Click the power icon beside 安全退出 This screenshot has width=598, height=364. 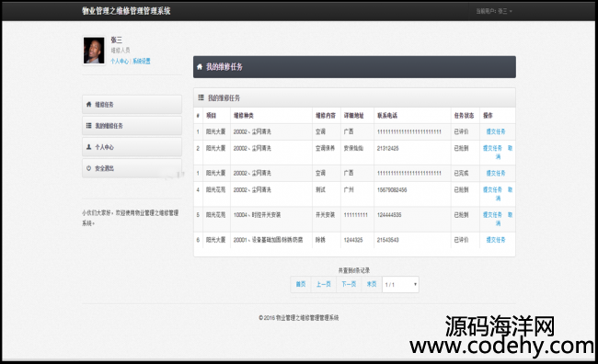coord(88,168)
